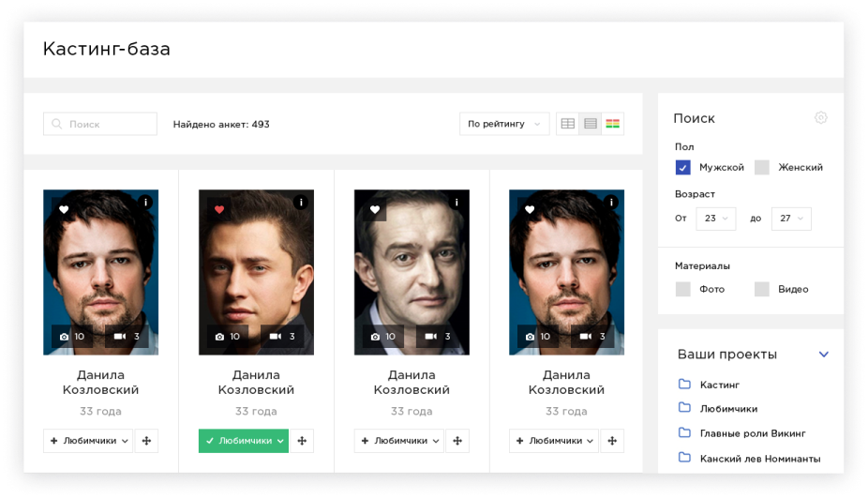Open the Кастинг project folder
The image size is (868, 499).
[719, 385]
